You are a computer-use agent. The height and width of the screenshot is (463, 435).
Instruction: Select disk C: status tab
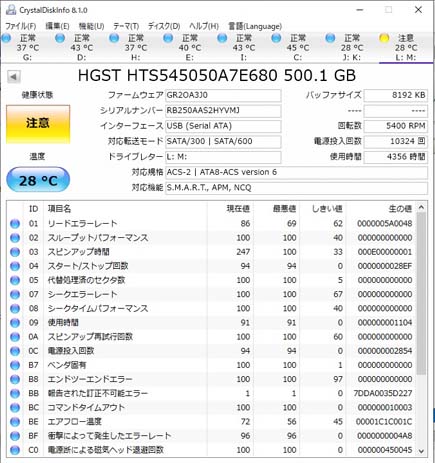[x=297, y=47]
